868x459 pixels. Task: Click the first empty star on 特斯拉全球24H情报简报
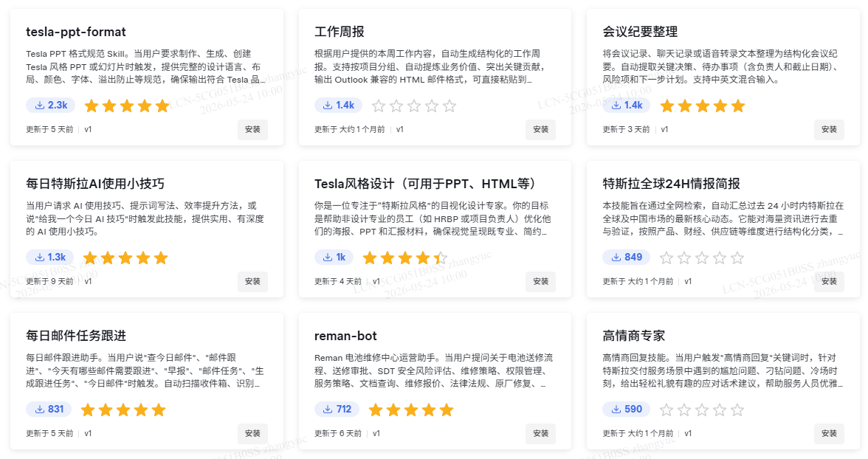(x=666, y=258)
